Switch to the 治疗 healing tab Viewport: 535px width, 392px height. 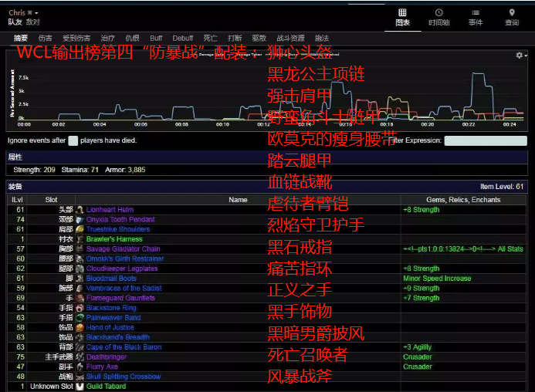107,39
